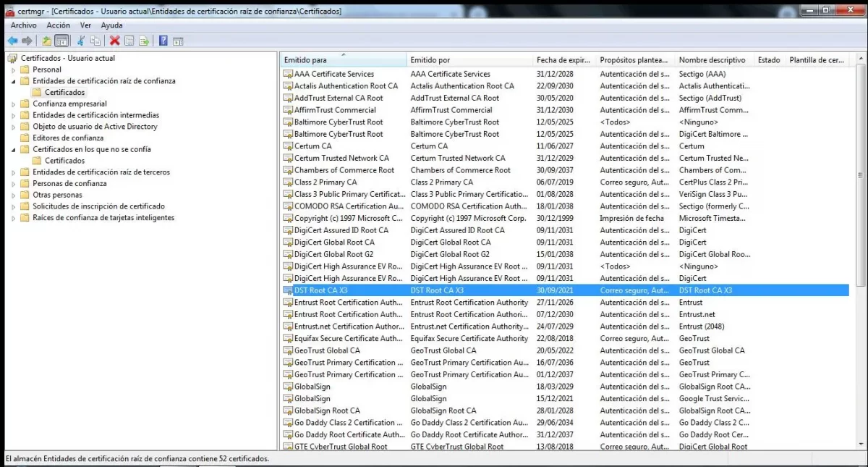Screen dimensions: 868x467
Task: Click the Cut scissors icon
Action: (x=81, y=41)
